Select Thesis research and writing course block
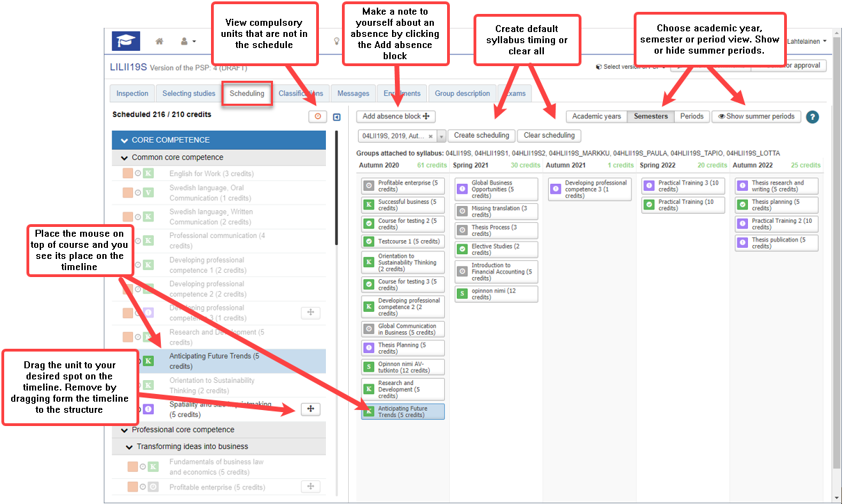 (776, 186)
